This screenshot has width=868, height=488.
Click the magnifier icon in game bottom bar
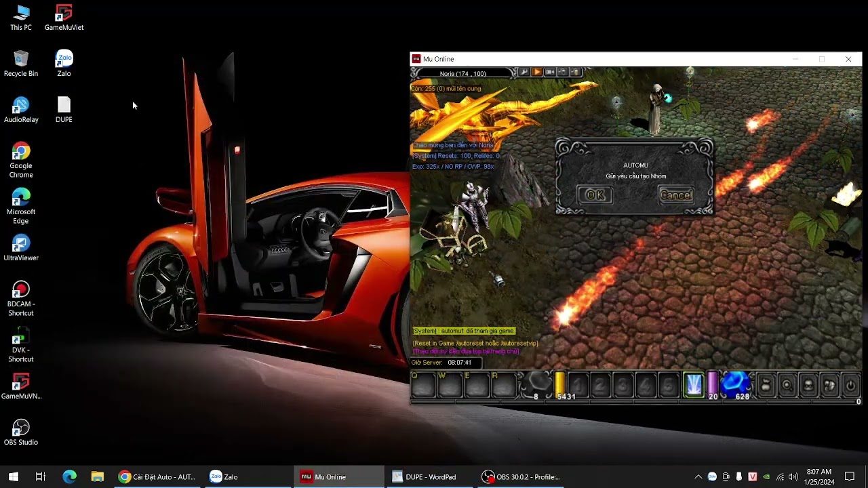(x=787, y=386)
